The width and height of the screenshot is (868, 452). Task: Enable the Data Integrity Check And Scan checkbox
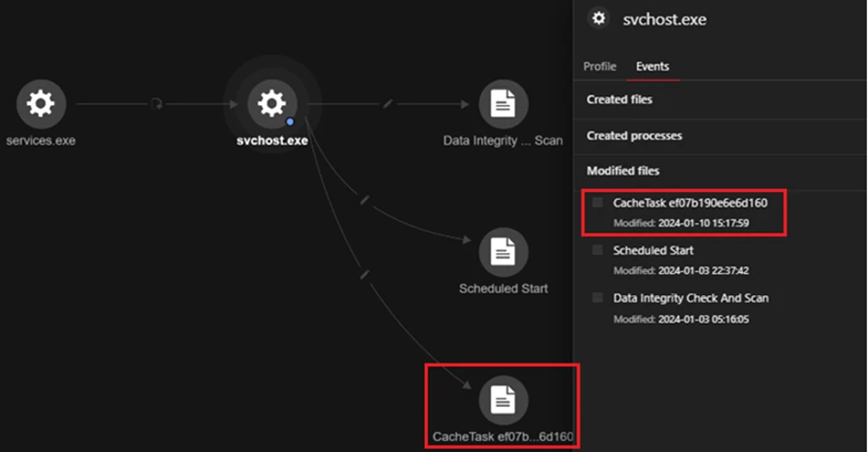597,298
